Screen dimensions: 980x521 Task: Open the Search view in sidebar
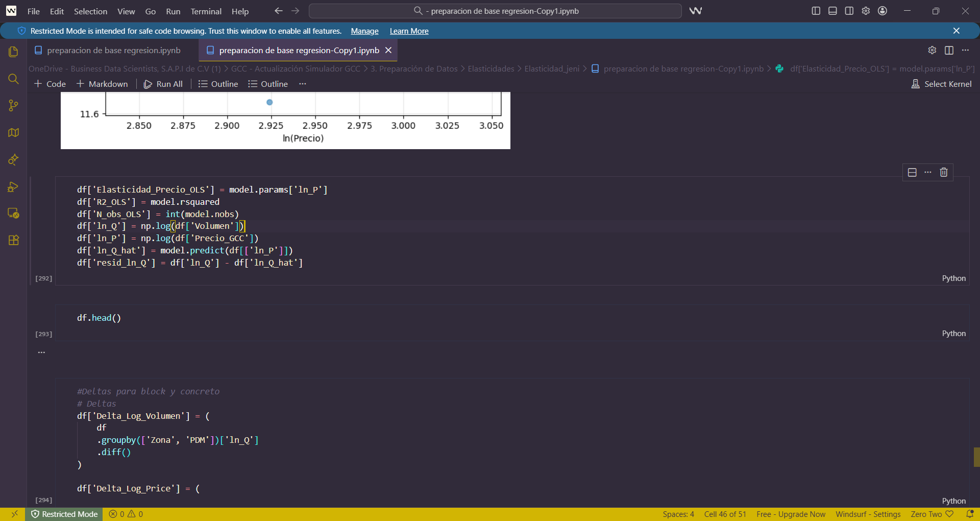click(x=13, y=79)
